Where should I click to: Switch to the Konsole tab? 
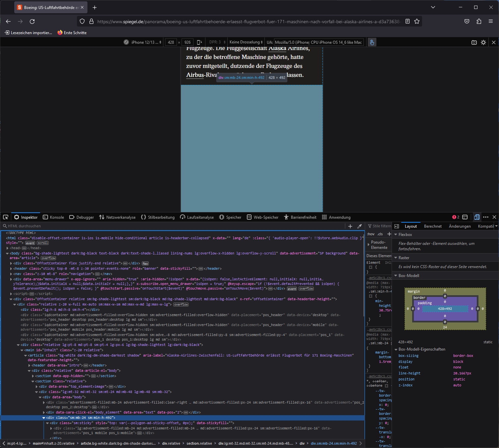tap(54, 217)
